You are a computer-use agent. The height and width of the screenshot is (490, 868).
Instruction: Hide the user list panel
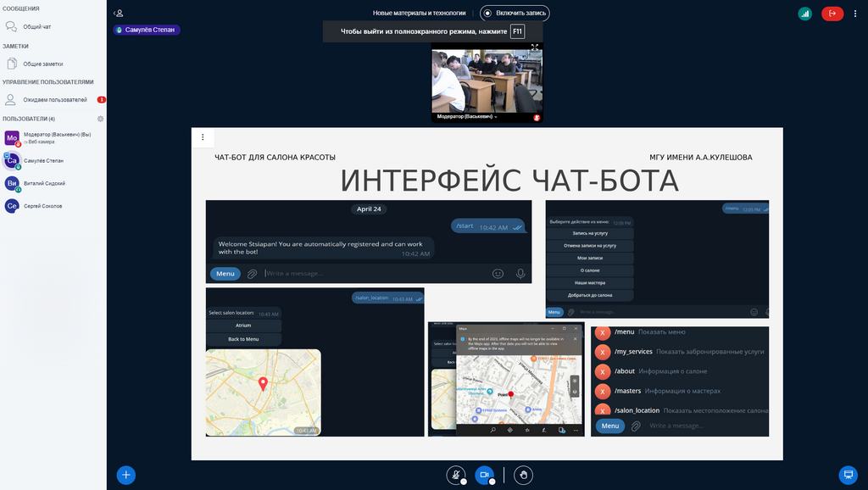[119, 13]
